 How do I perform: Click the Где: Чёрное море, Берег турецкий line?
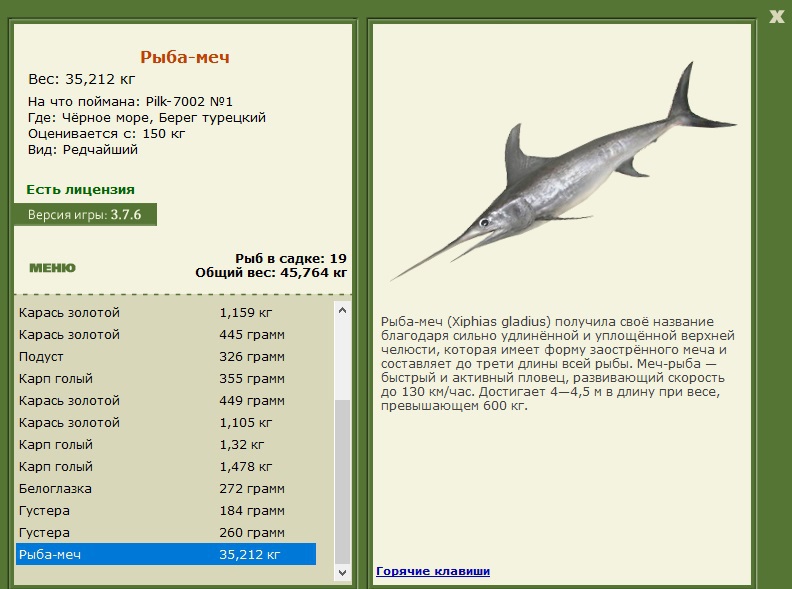point(146,118)
